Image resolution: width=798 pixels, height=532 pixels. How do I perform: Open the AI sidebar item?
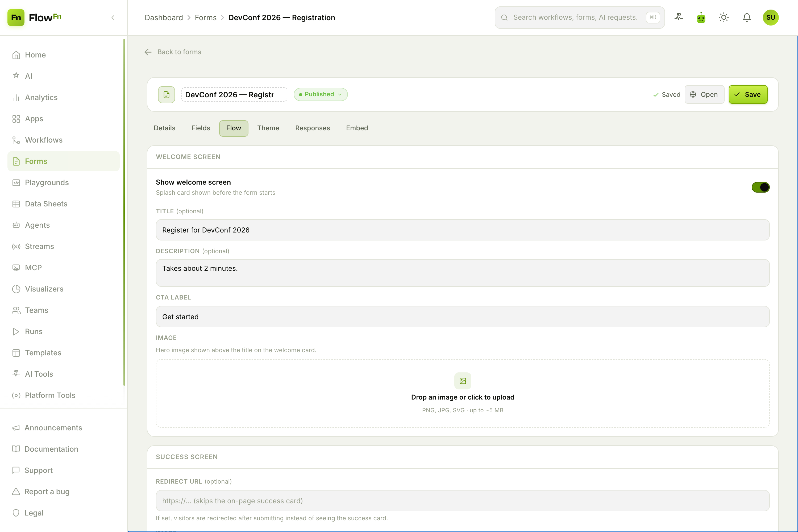(64, 76)
